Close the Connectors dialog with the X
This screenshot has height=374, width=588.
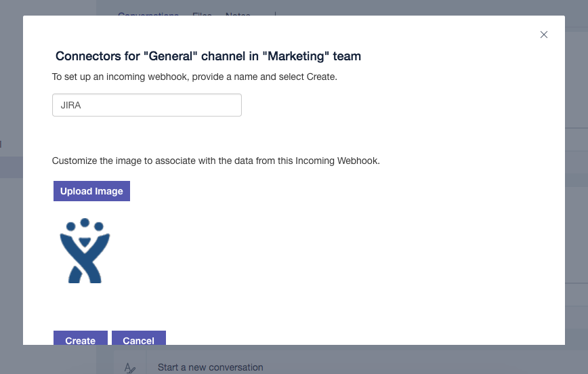coord(544,35)
